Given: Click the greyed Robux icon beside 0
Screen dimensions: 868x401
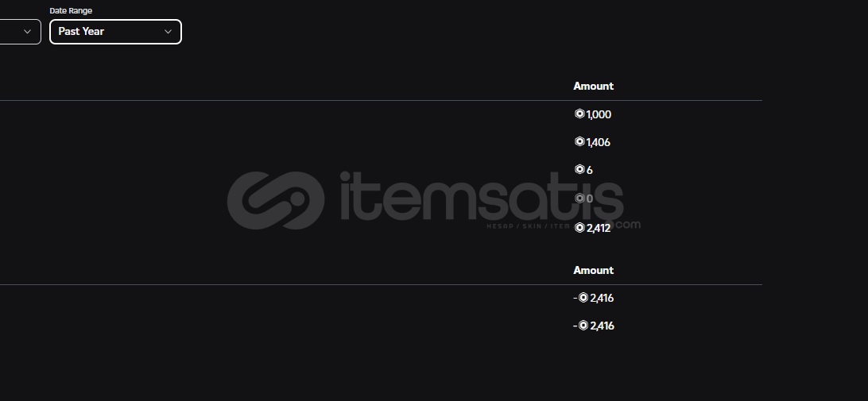Looking at the screenshot, I should (x=579, y=198).
